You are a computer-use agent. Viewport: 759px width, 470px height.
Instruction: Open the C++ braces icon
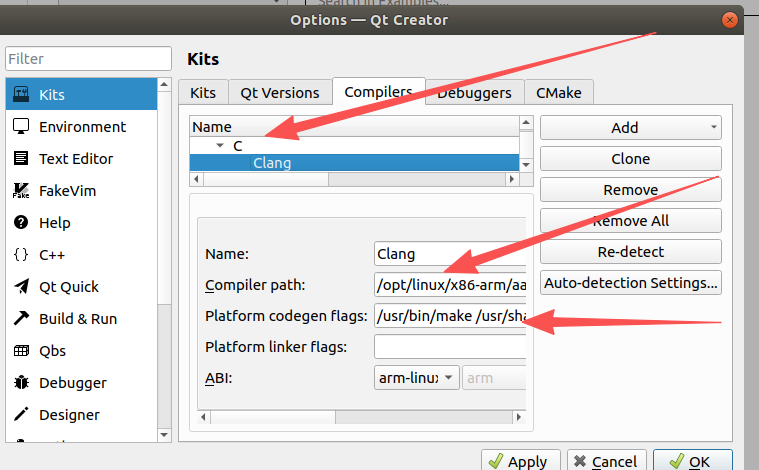[21, 255]
